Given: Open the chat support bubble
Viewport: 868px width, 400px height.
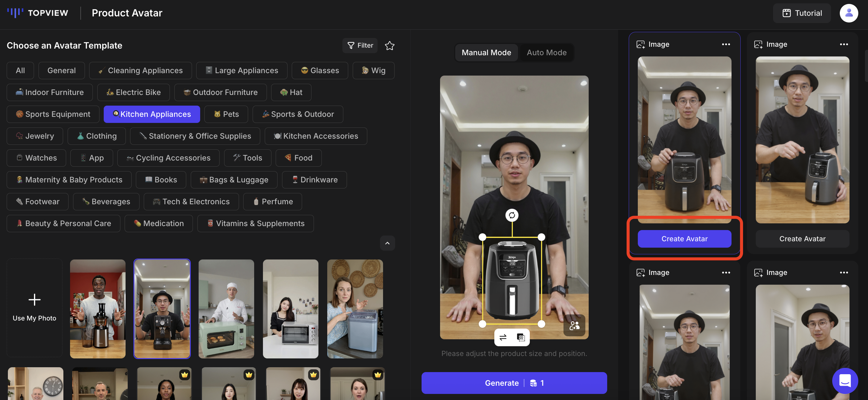Looking at the screenshot, I should click(x=845, y=381).
